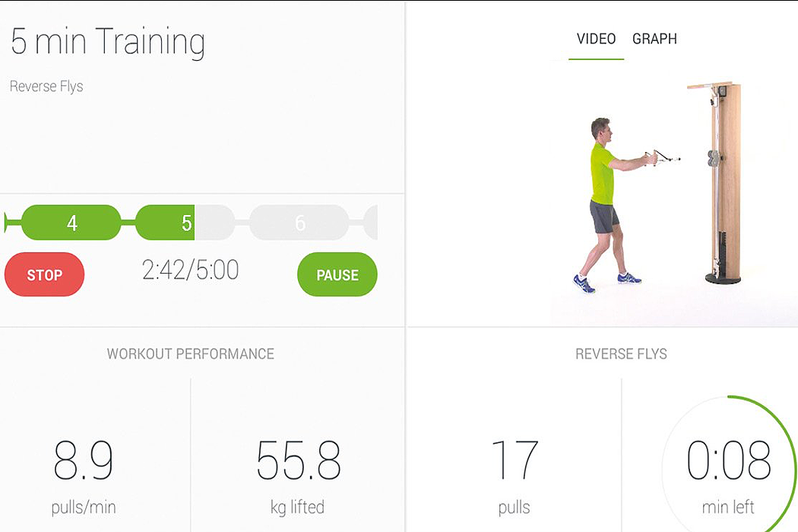This screenshot has width=798, height=532.
Task: Switch to the GRAPH tab
Action: [x=654, y=39]
